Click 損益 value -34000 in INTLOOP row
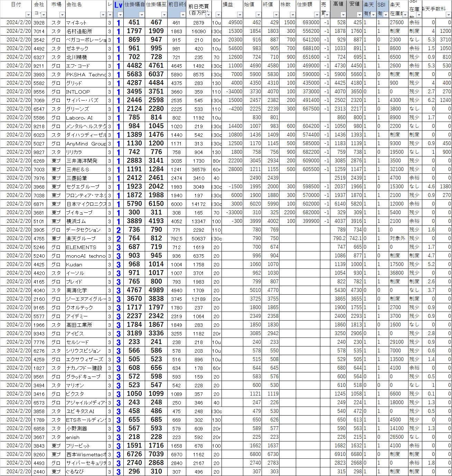Screen dimensions: 452x476 [x=232, y=92]
